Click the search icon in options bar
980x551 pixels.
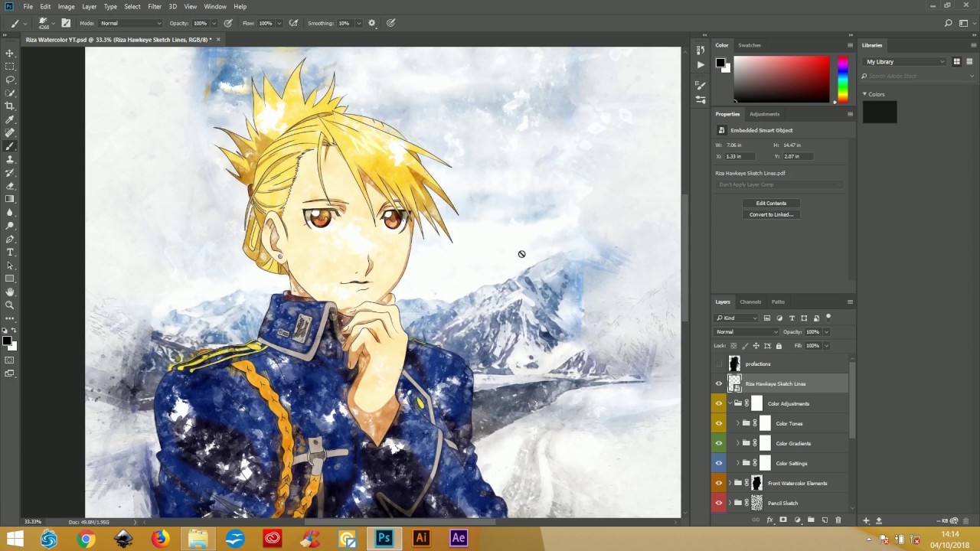[948, 23]
